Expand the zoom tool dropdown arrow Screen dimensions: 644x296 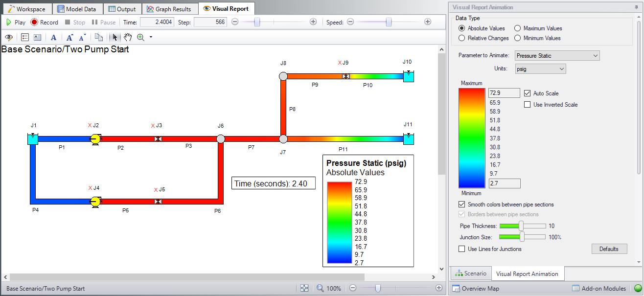pyautogui.click(x=150, y=37)
